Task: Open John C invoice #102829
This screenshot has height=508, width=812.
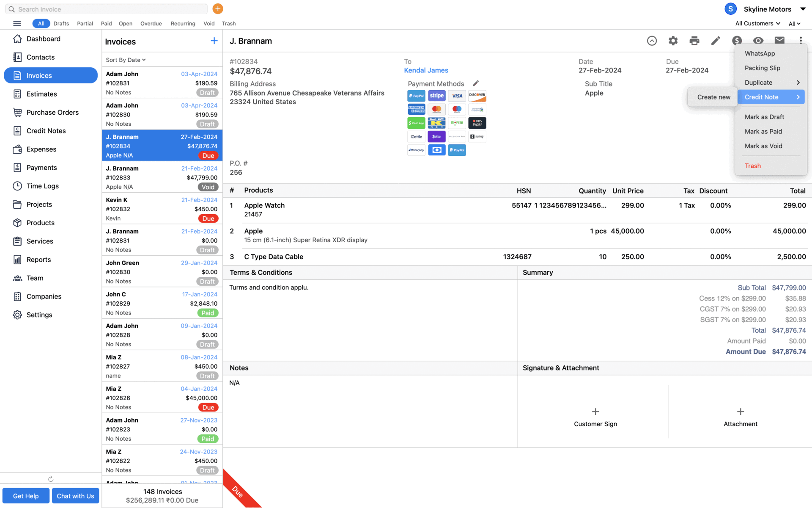Action: [162, 303]
